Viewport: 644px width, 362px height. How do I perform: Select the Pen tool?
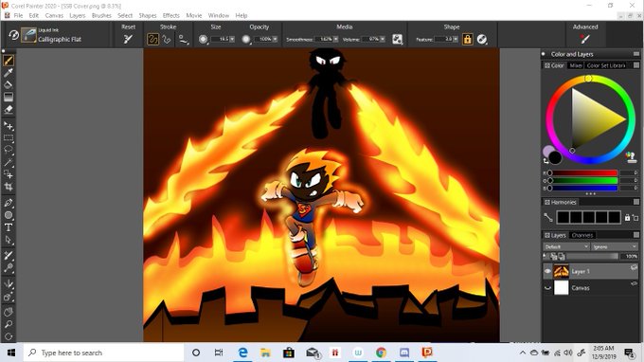tap(9, 203)
